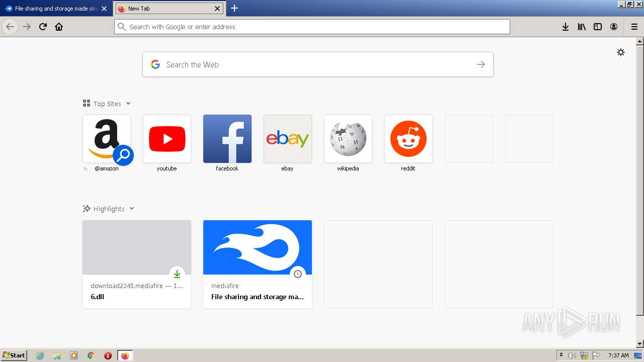
Task: Focus the Search the Web box
Action: pyautogui.click(x=317, y=64)
